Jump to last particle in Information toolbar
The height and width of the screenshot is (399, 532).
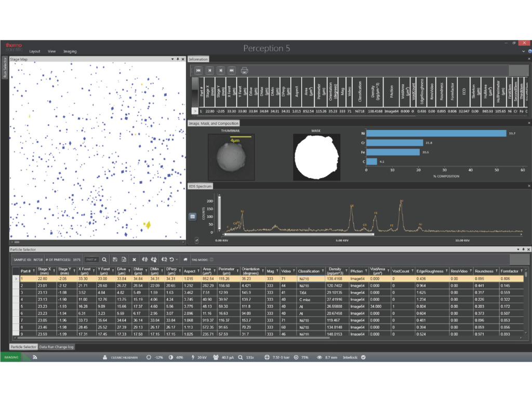(232, 71)
